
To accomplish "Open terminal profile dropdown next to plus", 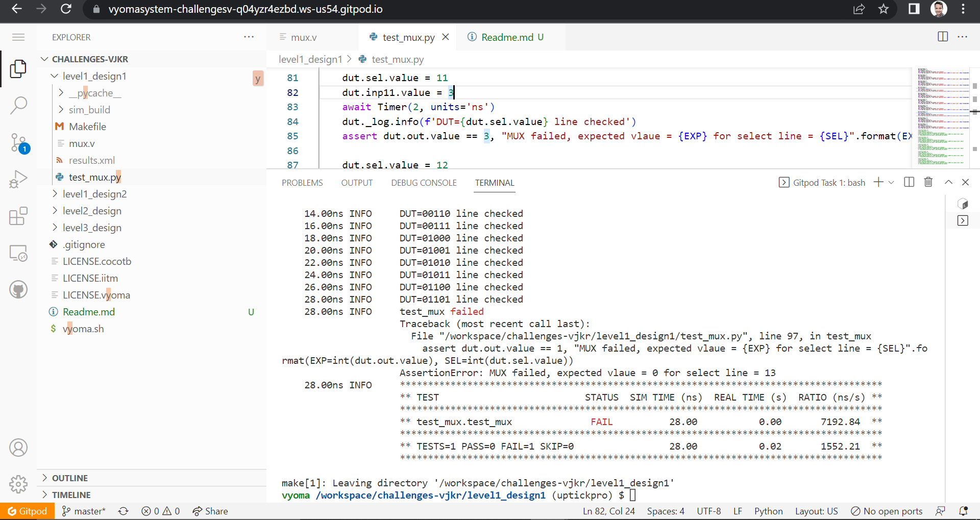I will (891, 182).
